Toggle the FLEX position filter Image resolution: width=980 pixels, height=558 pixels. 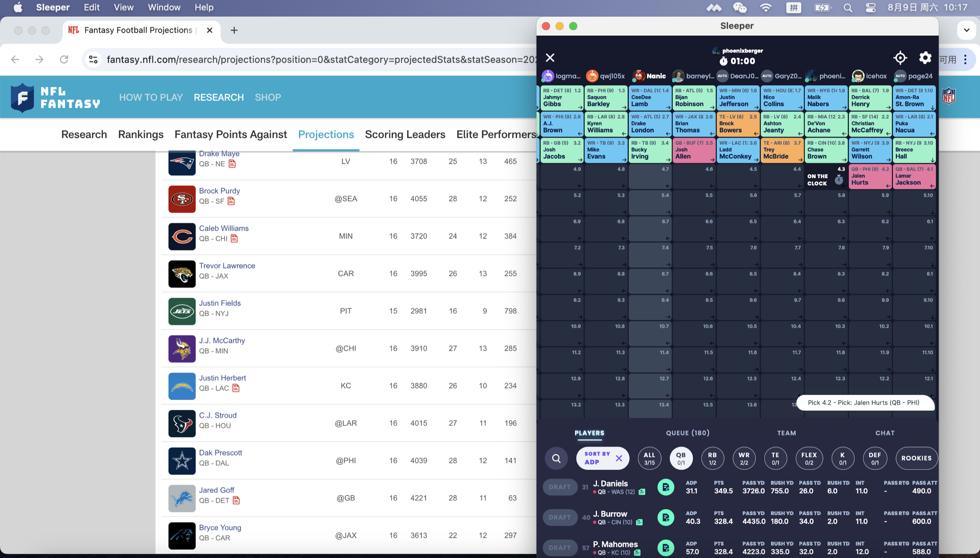[x=809, y=458]
